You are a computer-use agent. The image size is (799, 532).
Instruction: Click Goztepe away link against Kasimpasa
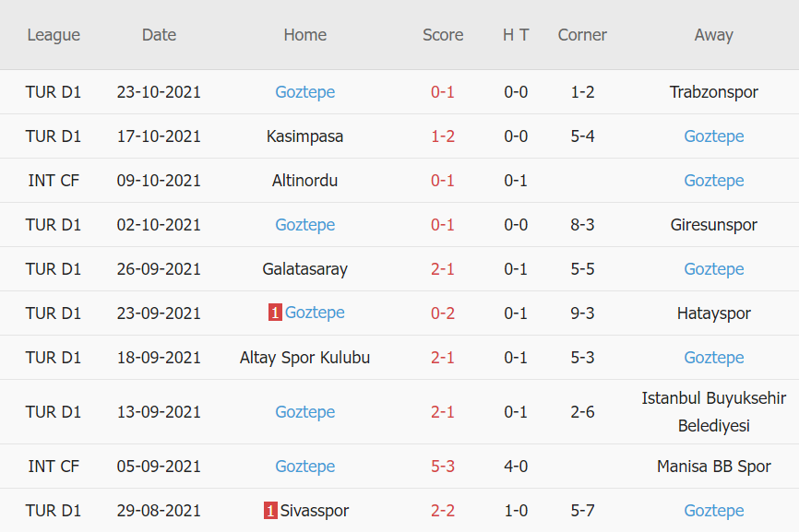click(713, 136)
